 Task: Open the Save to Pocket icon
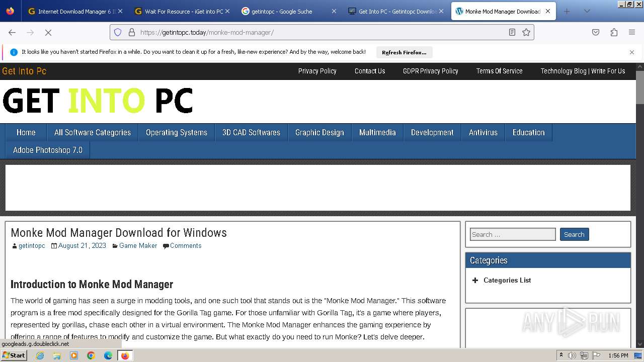click(x=596, y=32)
